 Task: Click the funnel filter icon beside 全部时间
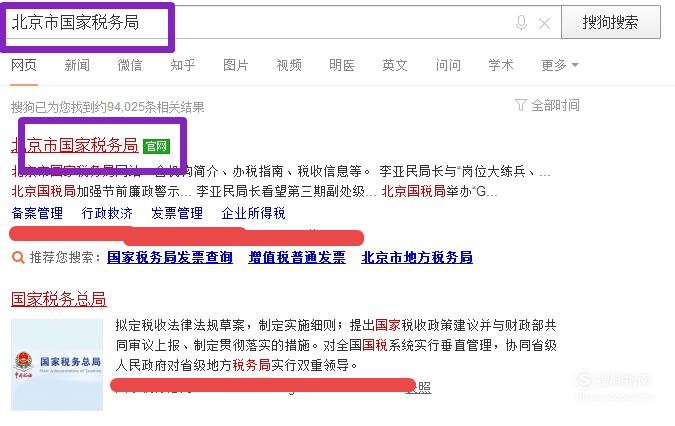[520, 105]
